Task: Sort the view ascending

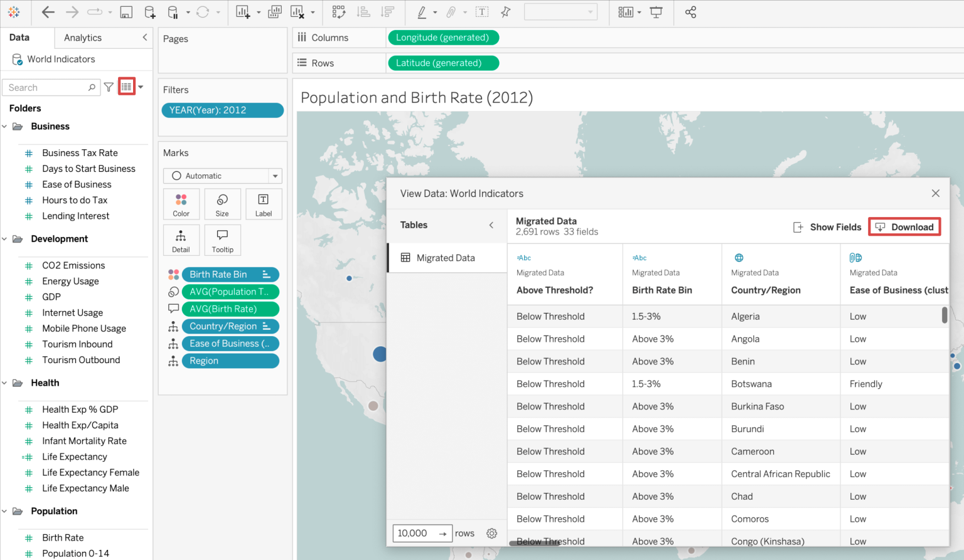Action: click(363, 12)
